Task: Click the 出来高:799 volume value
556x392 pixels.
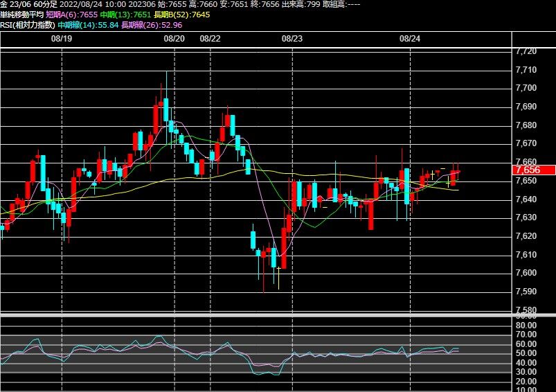Action: coord(301,4)
